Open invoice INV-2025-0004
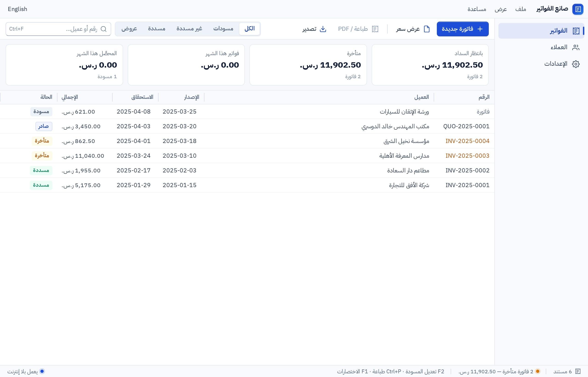 tap(467, 141)
